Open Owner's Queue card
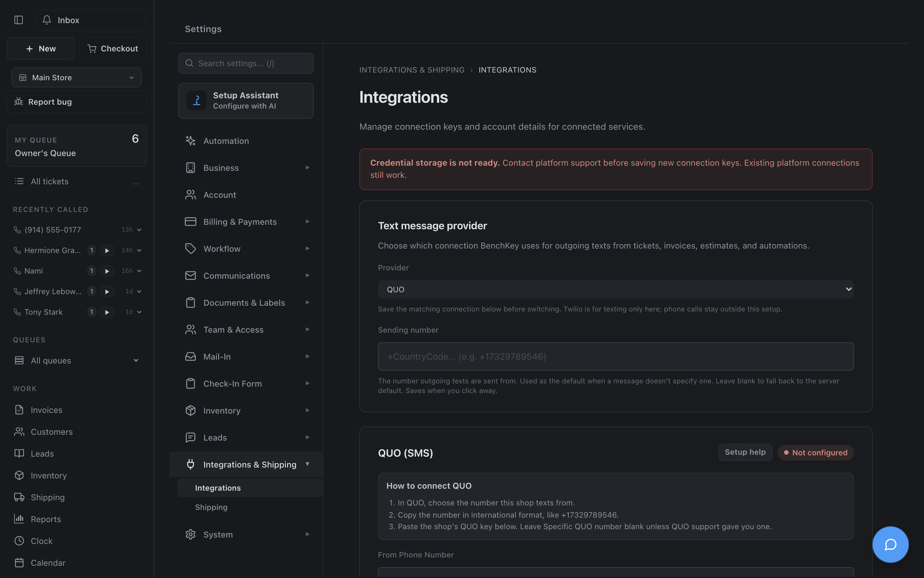This screenshot has width=924, height=578. click(77, 146)
